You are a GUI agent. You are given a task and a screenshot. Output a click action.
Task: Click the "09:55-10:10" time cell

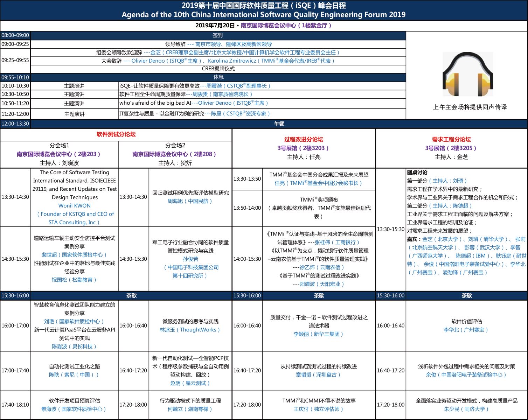[15, 77]
